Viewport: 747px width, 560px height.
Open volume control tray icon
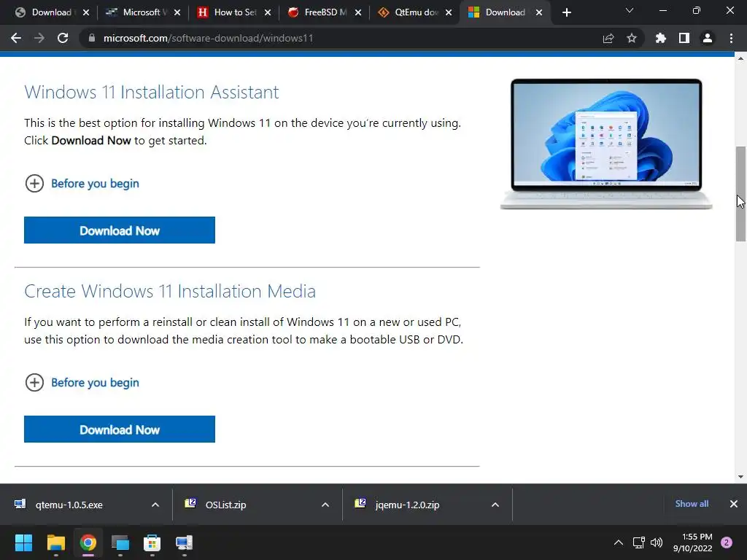click(x=657, y=542)
